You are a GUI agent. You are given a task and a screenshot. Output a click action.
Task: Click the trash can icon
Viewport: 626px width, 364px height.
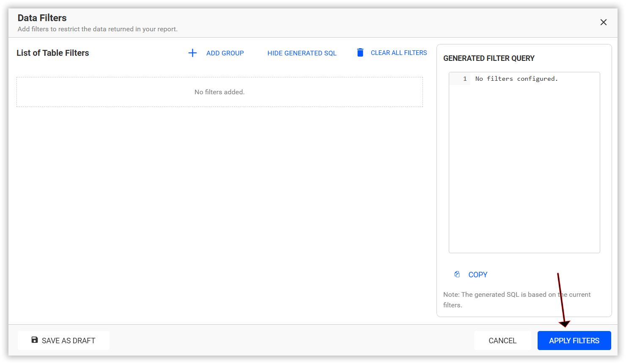click(x=360, y=52)
